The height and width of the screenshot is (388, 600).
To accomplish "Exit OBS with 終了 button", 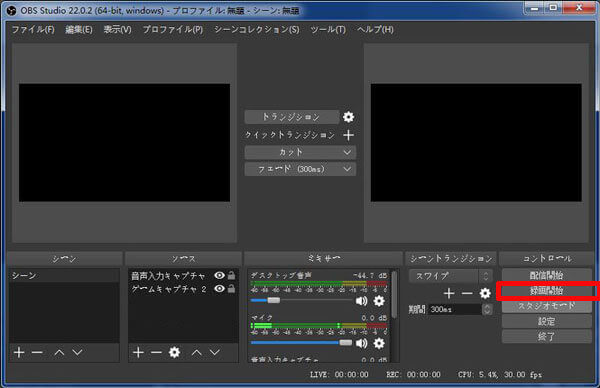I will (546, 337).
